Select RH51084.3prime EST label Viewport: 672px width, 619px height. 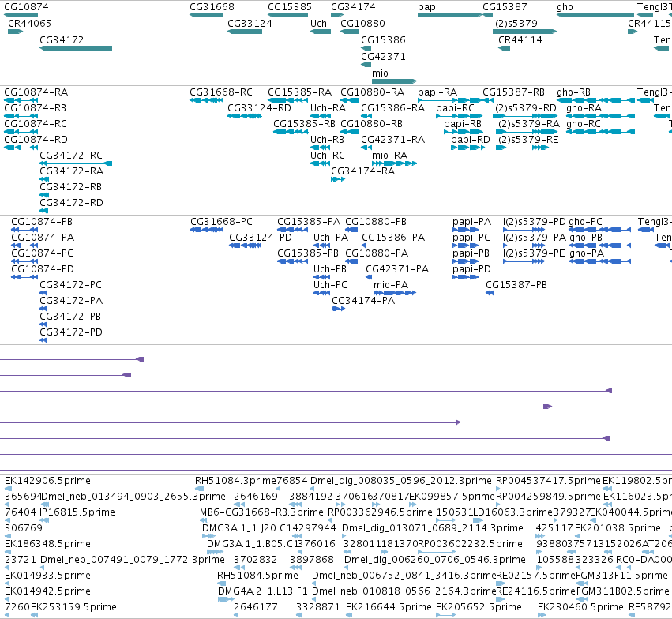pos(236,481)
